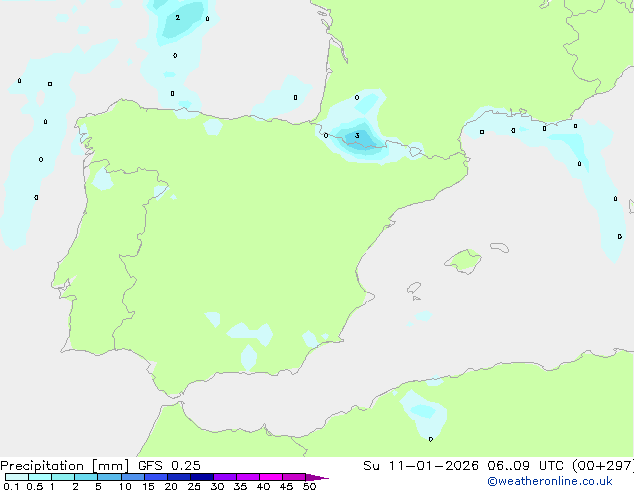Click the '35' legend scale label
This screenshot has width=634, height=490.
point(240,486)
